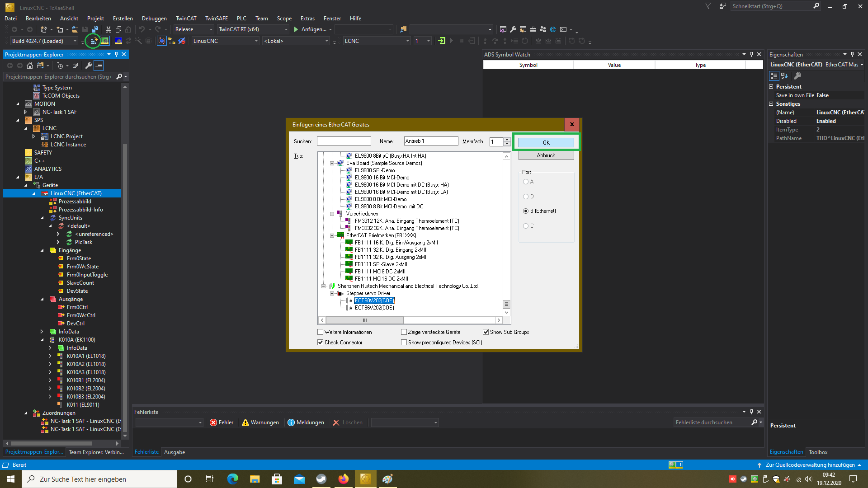
Task: Enable Zeige versteckte Geräte checkbox
Action: click(x=404, y=332)
